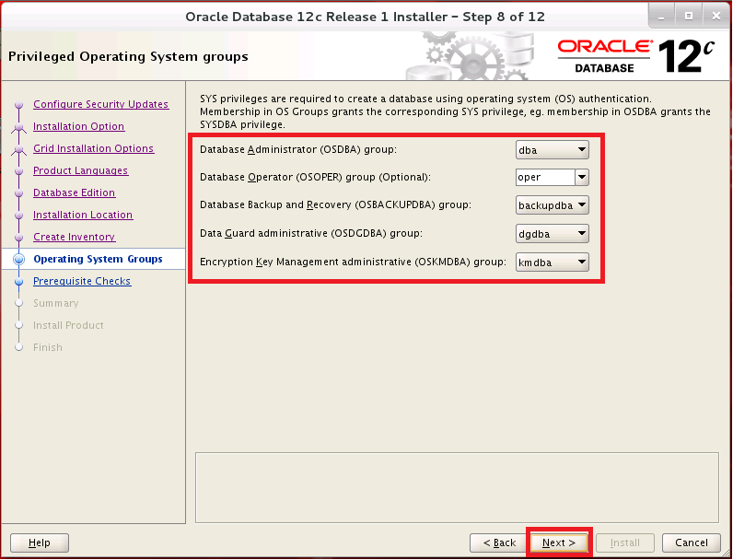Open the OSDBA group dropdown showing dba
The height and width of the screenshot is (560, 733).
coord(553,150)
